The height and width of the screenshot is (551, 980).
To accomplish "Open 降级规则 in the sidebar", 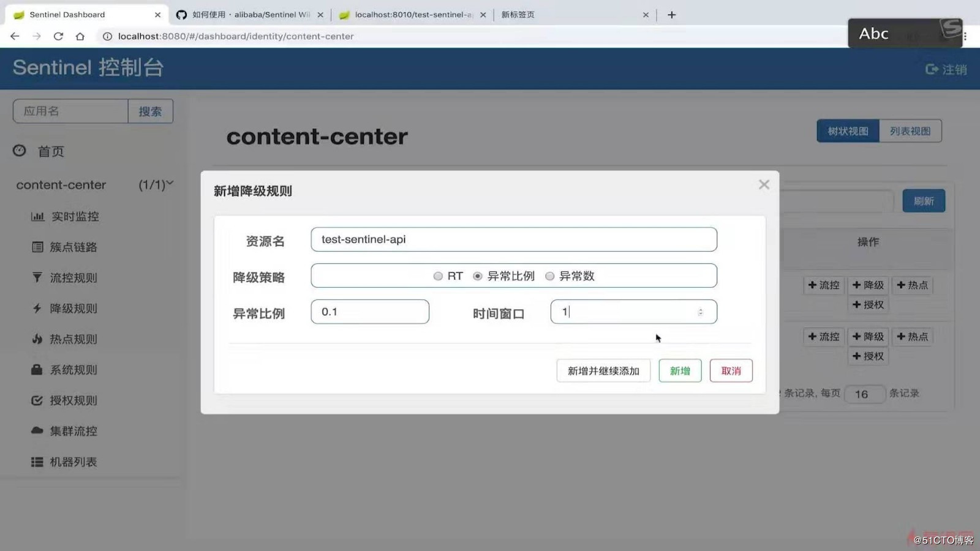I will (x=73, y=308).
